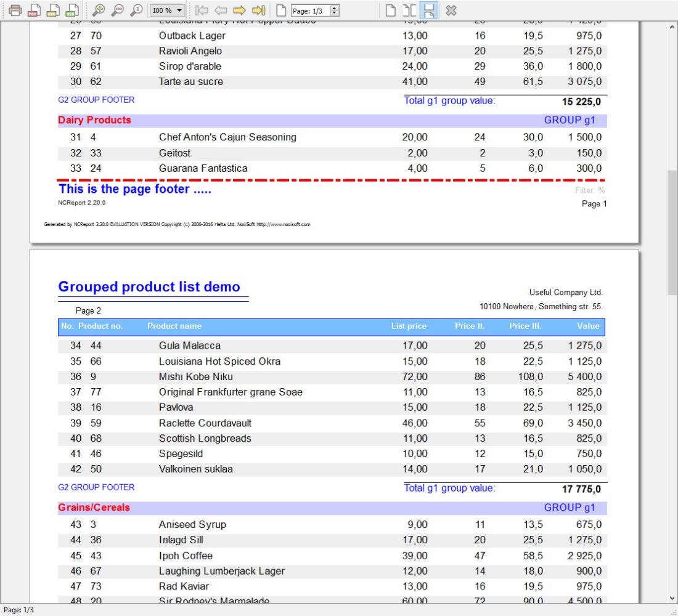Click the zoom out magnifier icon
This screenshot has width=678, height=616.
point(118,10)
